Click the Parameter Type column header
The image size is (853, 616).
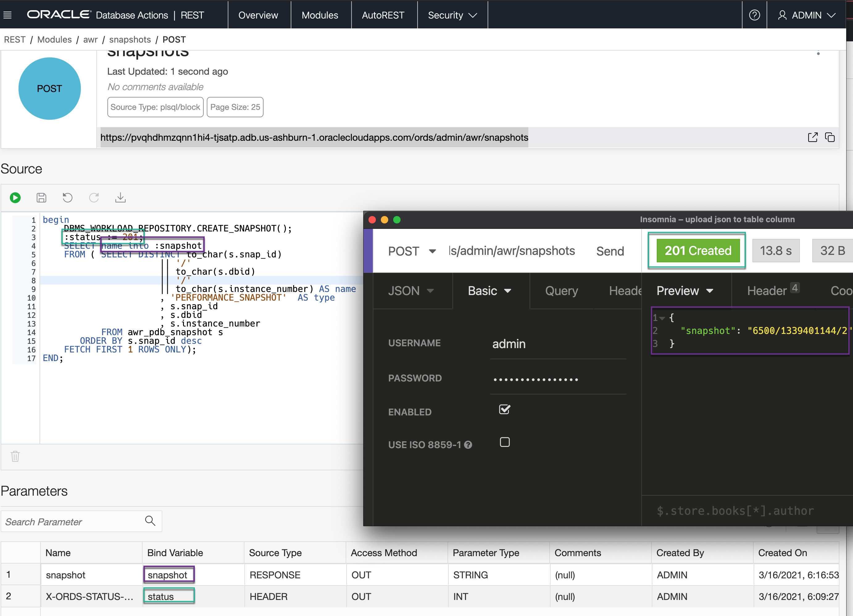(x=499, y=552)
